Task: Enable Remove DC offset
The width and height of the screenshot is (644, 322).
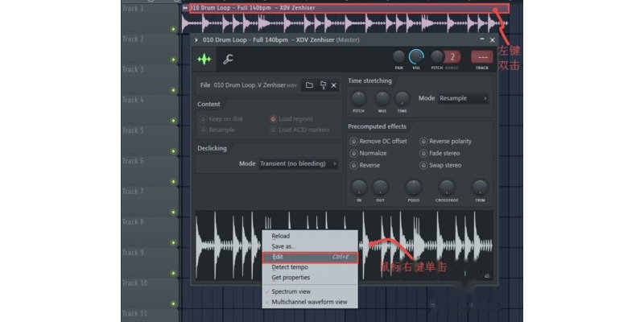Action: (x=378, y=142)
